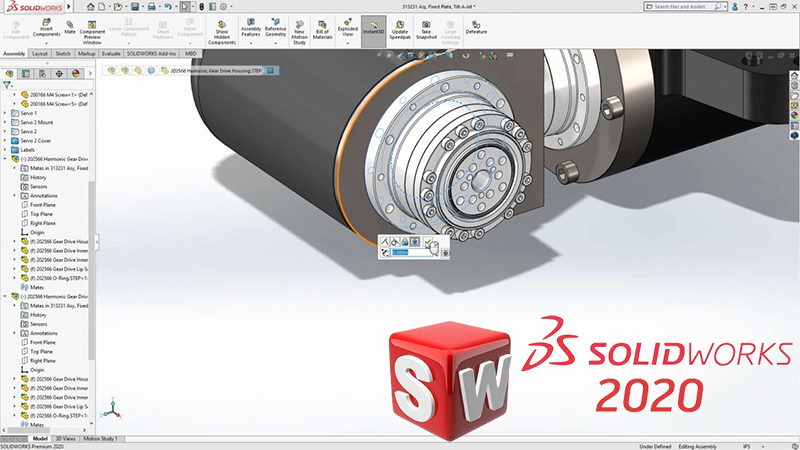Expand the Servo 2 Mount folder
This screenshot has width=800, height=450.
5,122
